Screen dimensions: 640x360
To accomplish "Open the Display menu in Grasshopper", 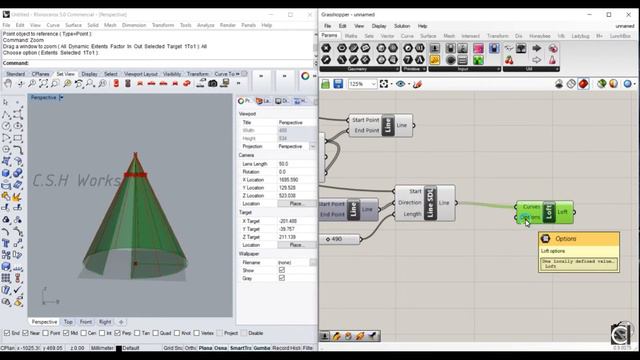I will point(379,26).
